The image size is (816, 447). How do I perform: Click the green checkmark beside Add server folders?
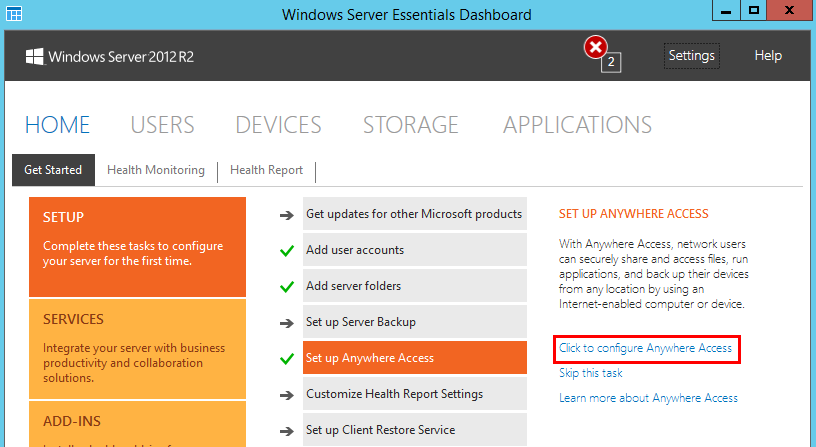tap(287, 287)
